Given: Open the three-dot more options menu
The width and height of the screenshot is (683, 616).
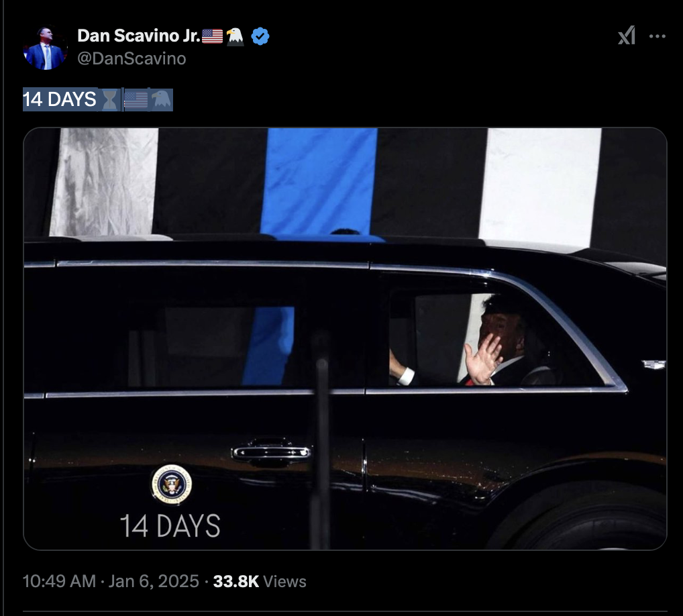Looking at the screenshot, I should [x=658, y=36].
